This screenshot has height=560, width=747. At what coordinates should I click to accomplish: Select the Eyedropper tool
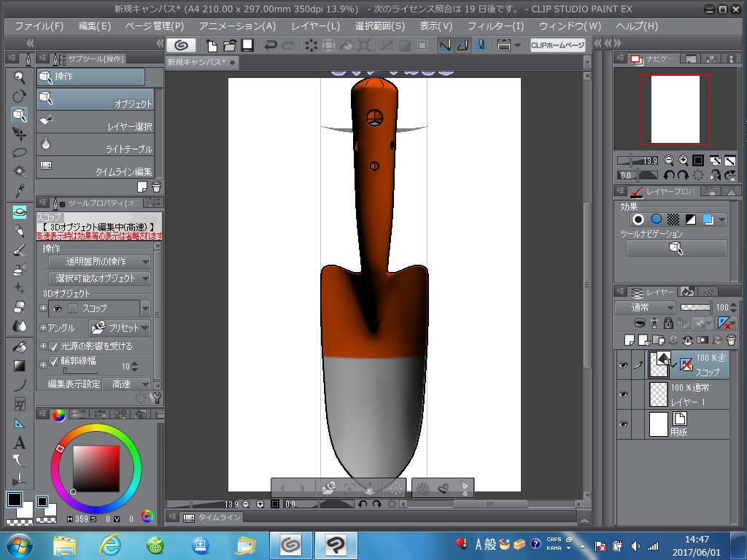pos(20,192)
